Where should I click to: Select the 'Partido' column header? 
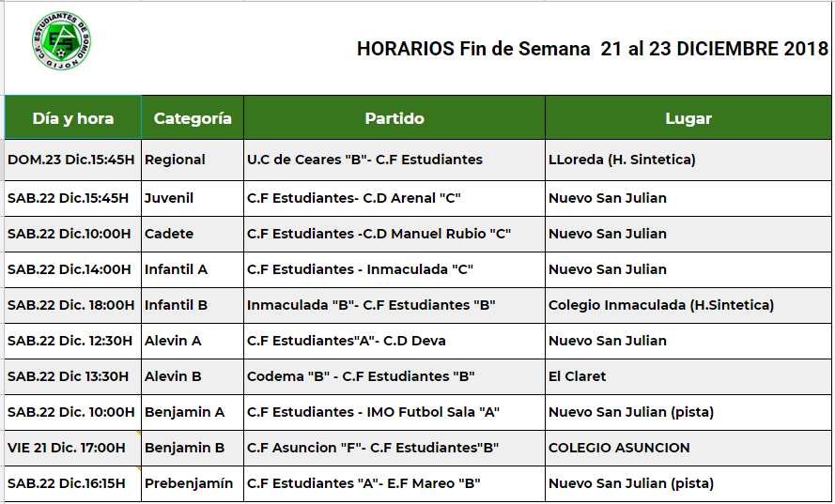point(394,118)
